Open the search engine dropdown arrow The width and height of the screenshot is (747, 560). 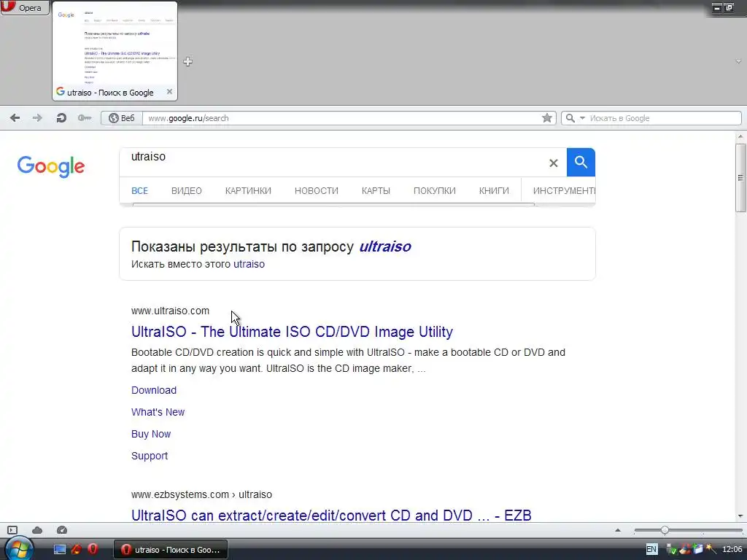[x=582, y=118]
